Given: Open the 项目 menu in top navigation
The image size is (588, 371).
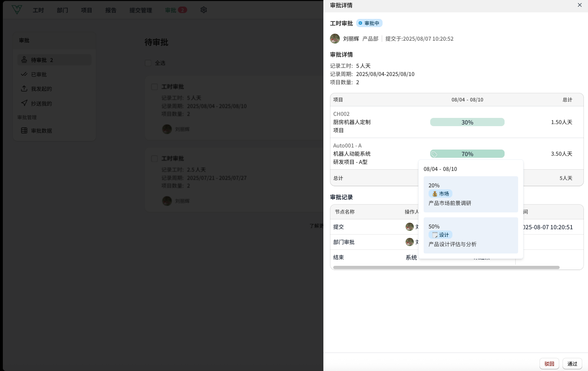Looking at the screenshot, I should pos(87,10).
